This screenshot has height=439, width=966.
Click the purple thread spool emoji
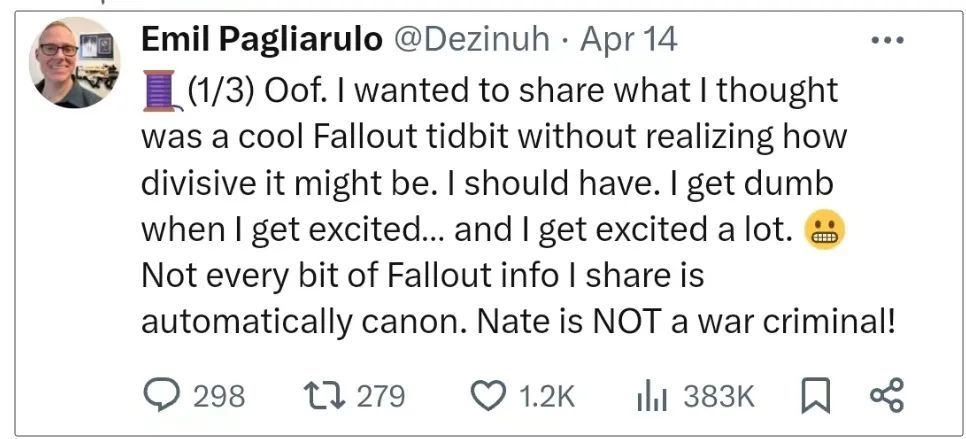pos(160,91)
